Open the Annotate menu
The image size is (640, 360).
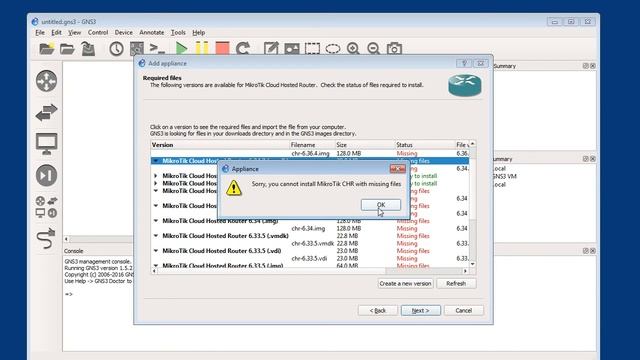coord(151,33)
